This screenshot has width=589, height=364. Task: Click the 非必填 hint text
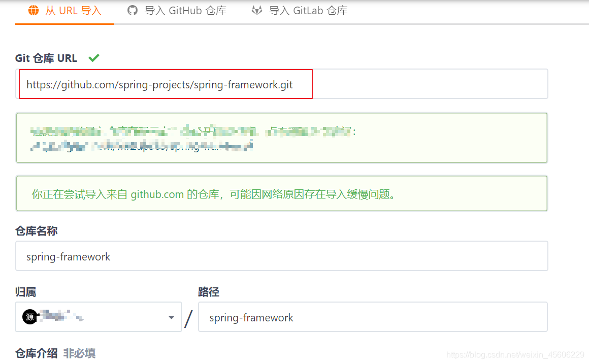pos(79,353)
